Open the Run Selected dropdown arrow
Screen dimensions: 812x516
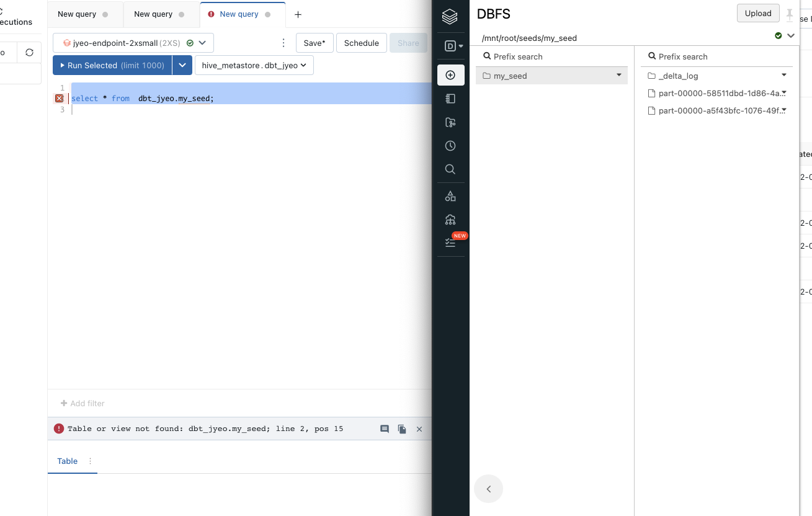182,65
